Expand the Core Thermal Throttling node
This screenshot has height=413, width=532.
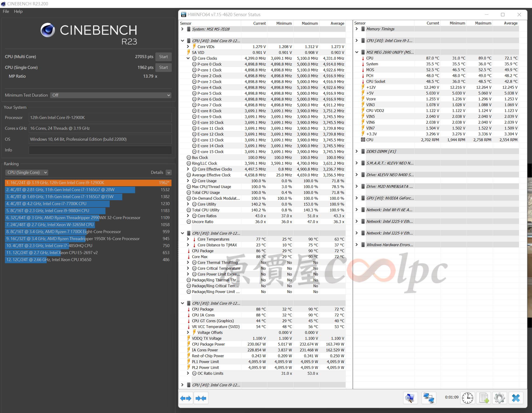(188, 262)
